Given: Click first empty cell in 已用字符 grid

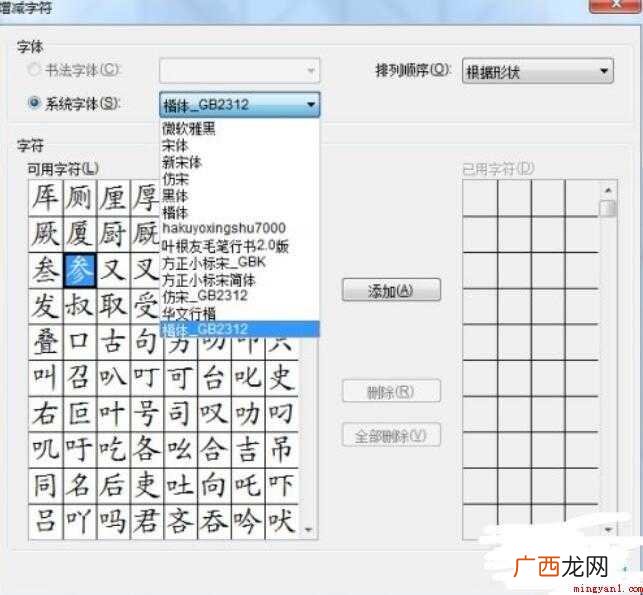Looking at the screenshot, I should 480,198.
